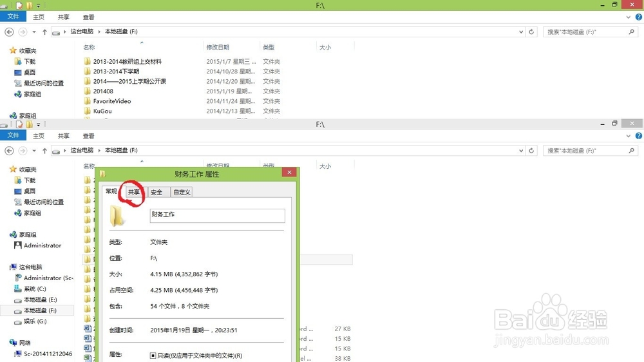Click 这台电脑 breadcrumb in top address bar
644x362 pixels.
(x=82, y=31)
